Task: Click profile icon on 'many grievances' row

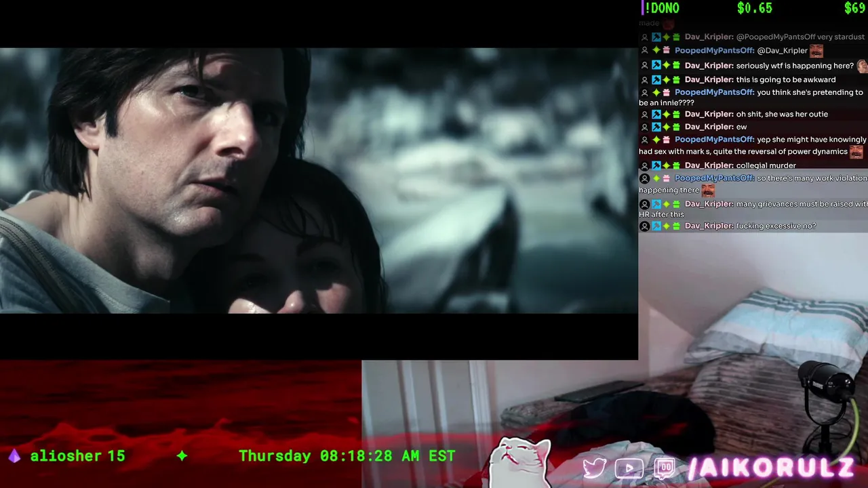Action: pyautogui.click(x=644, y=204)
